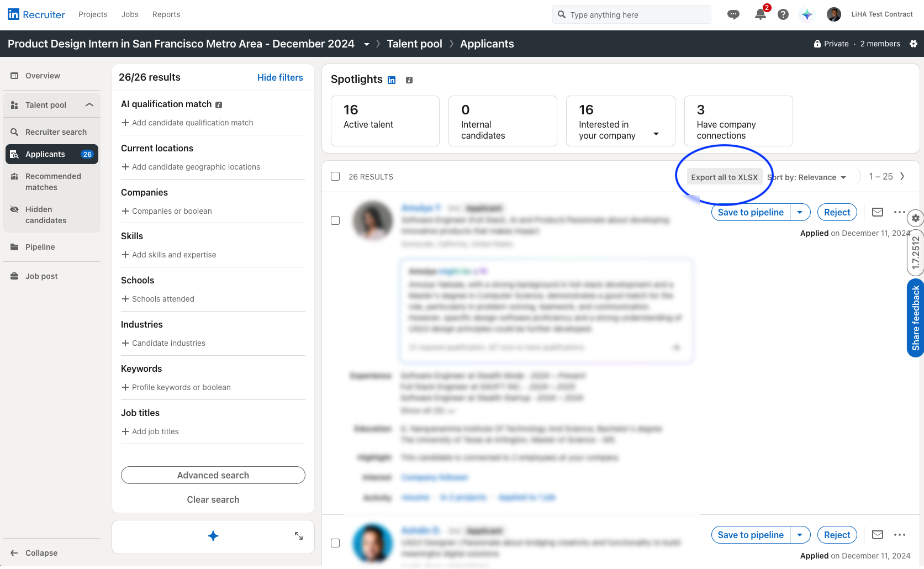Open project settings gear icon
The image size is (924, 569).
(914, 44)
